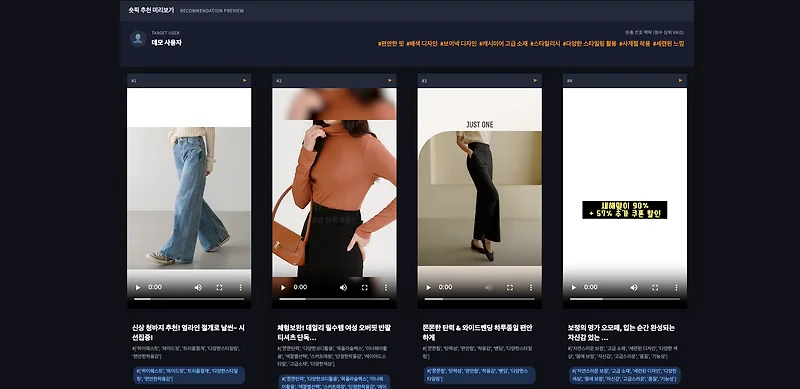
Task: Open the '보정의 명가 오모떼' card title
Action: click(621, 332)
